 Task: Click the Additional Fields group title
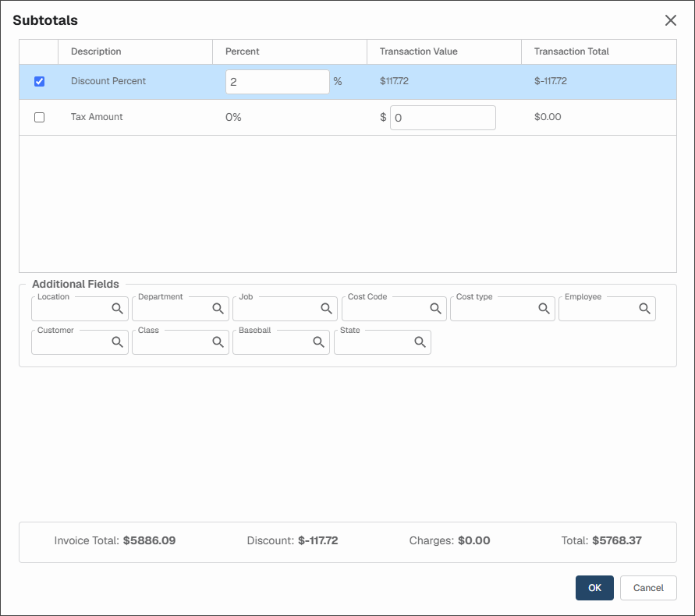pyautogui.click(x=76, y=284)
